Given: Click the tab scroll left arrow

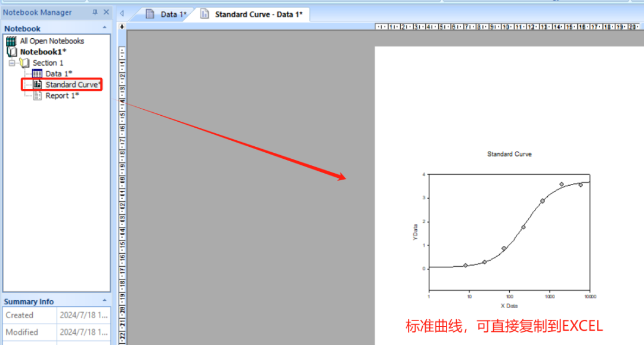Looking at the screenshot, I should click(x=122, y=14).
